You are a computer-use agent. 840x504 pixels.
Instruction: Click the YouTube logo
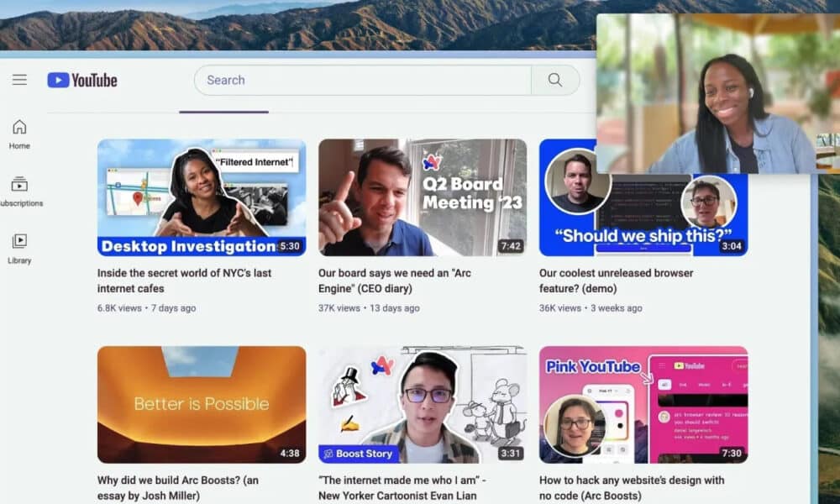point(82,80)
